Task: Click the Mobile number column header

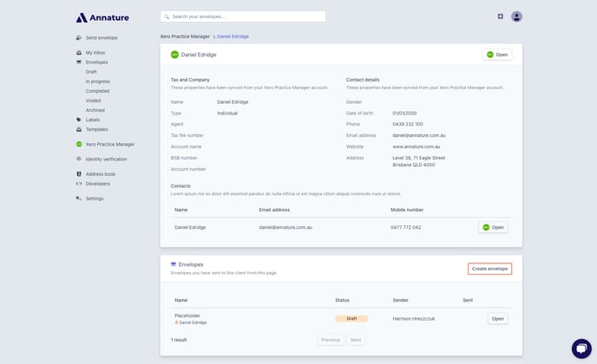Action: 407,210
